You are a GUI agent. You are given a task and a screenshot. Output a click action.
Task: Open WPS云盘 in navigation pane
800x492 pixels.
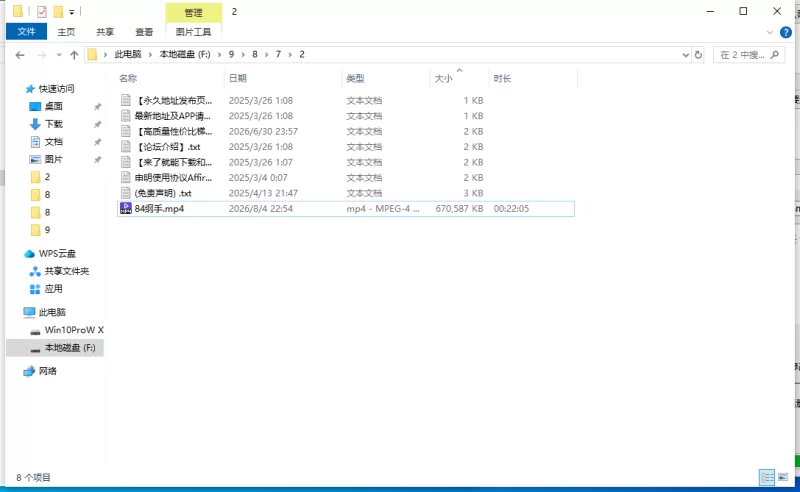[x=57, y=253]
